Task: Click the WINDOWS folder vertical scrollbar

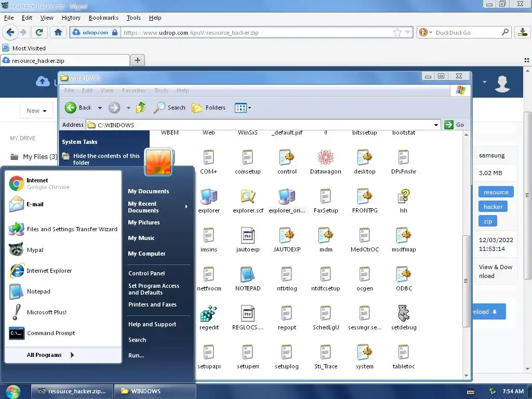Action: coord(466,281)
